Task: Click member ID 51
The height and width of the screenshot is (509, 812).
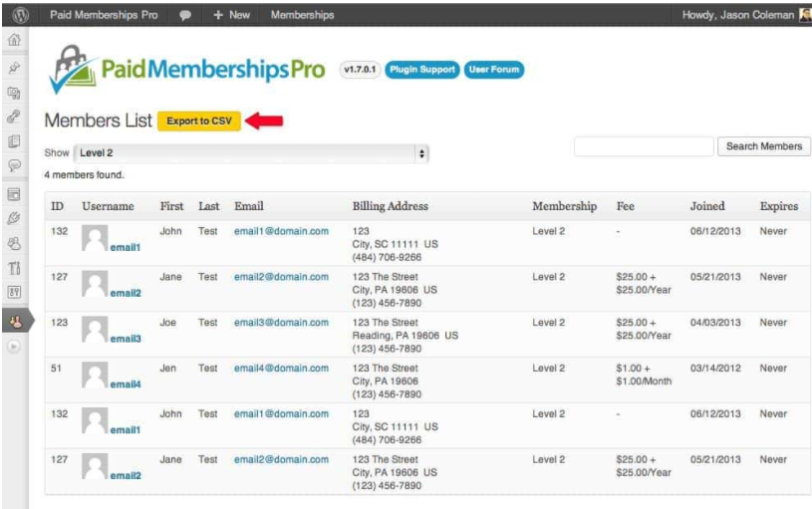Action: 56,369
